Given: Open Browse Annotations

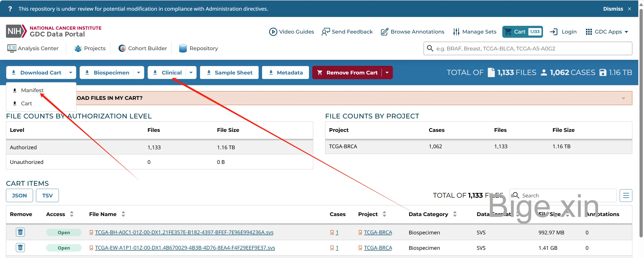Looking at the screenshot, I should click(412, 32).
